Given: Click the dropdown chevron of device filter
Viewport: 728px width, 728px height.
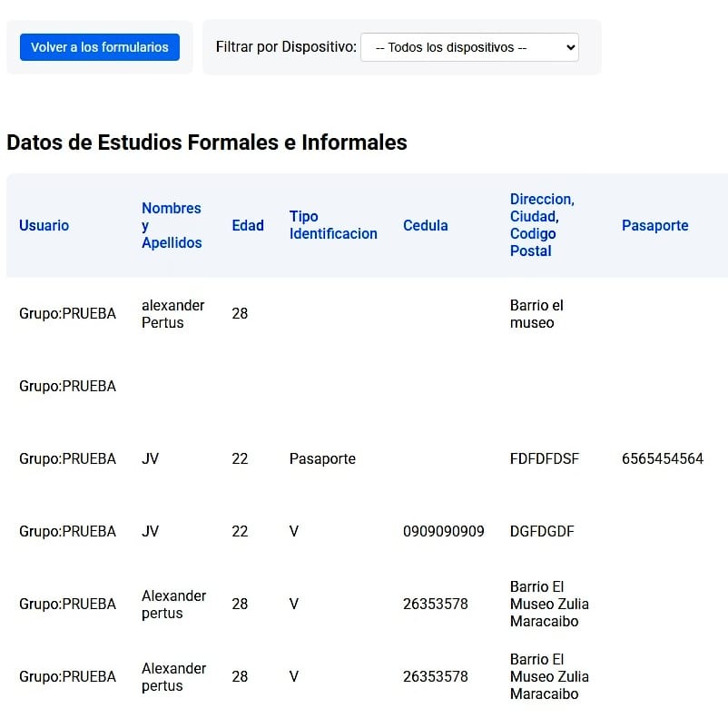Looking at the screenshot, I should point(571,47).
